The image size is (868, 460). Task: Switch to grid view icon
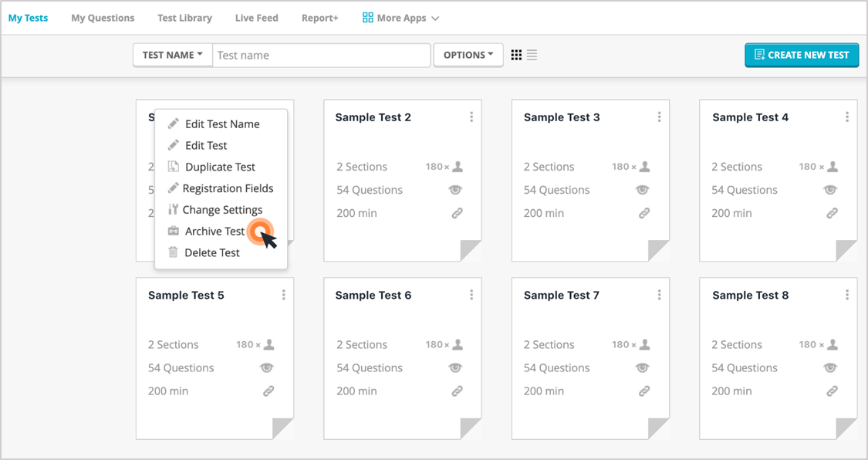click(x=516, y=55)
